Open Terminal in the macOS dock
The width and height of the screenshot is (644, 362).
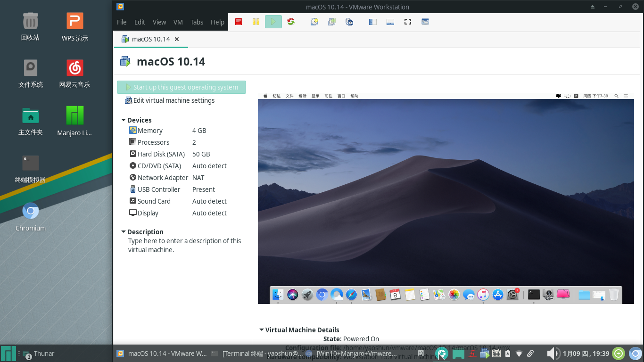click(x=534, y=295)
